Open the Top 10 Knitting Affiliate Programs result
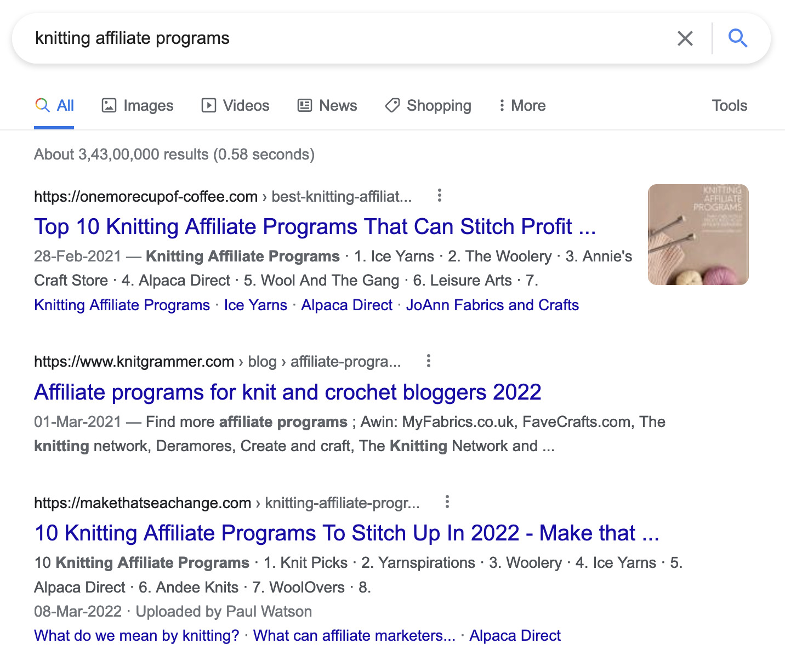 point(315,226)
